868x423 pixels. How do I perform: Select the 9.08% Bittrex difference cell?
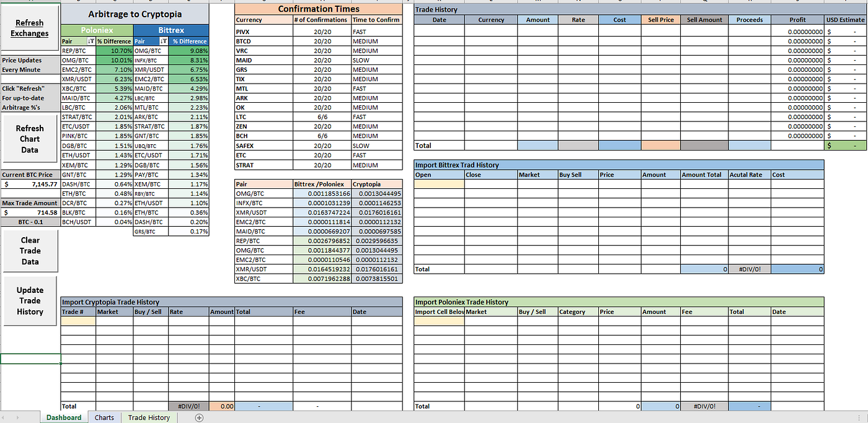point(190,51)
